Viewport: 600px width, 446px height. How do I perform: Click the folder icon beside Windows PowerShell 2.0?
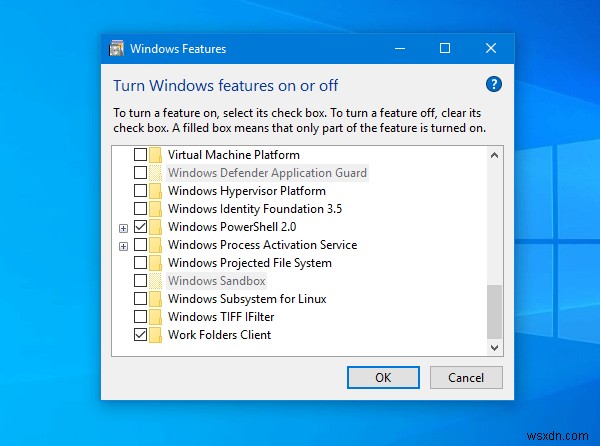[x=155, y=227]
